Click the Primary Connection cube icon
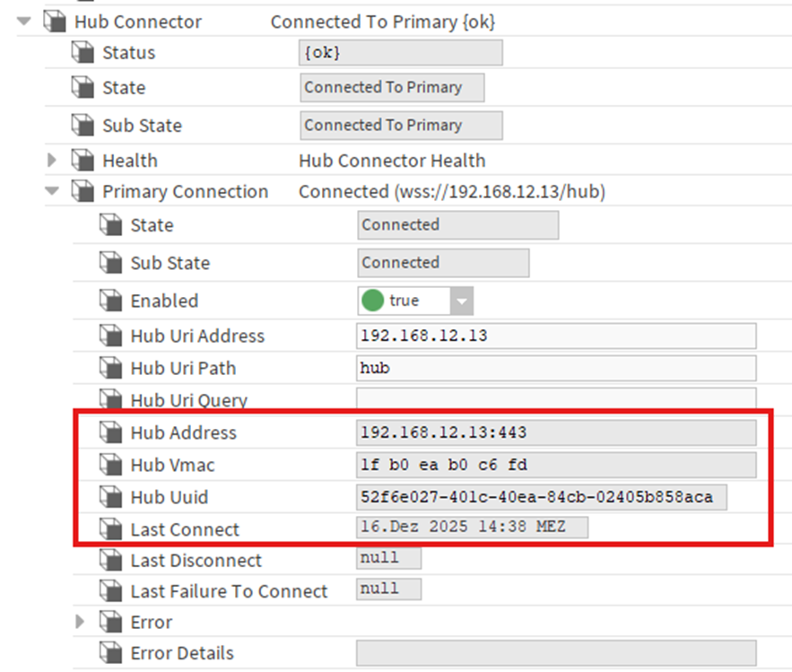The width and height of the screenshot is (792, 672). coord(83,191)
